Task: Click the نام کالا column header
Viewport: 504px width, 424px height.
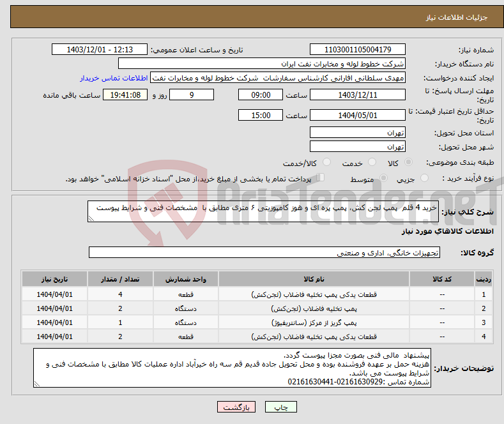Action: pyautogui.click(x=314, y=279)
